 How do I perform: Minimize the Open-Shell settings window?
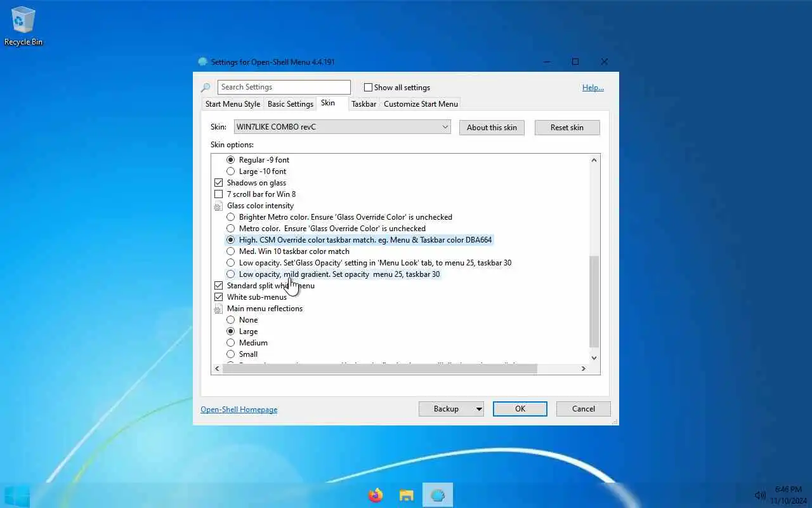tap(547, 62)
